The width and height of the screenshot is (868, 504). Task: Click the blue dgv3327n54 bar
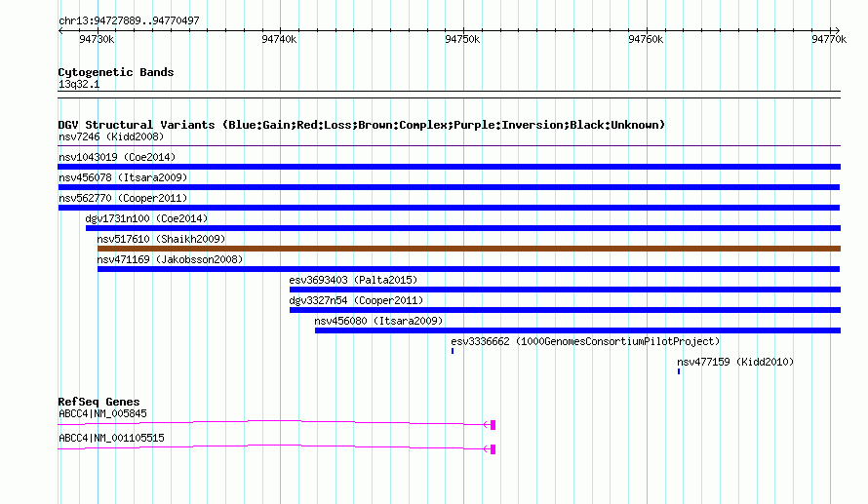coord(565,310)
